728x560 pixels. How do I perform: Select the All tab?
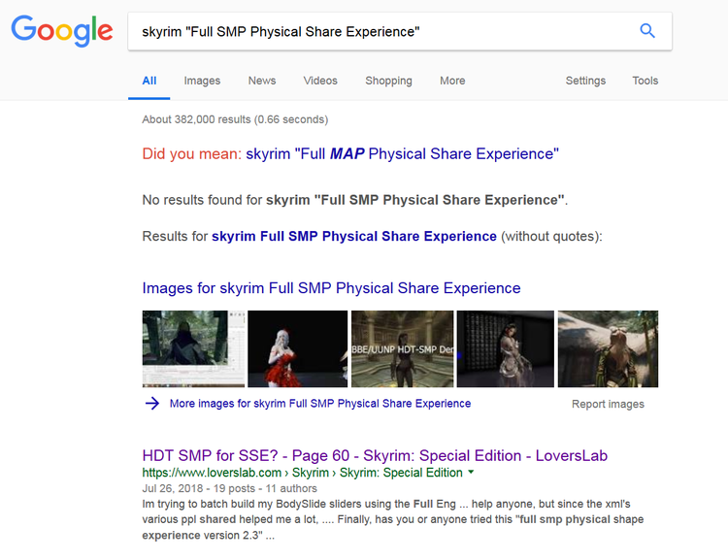(149, 81)
